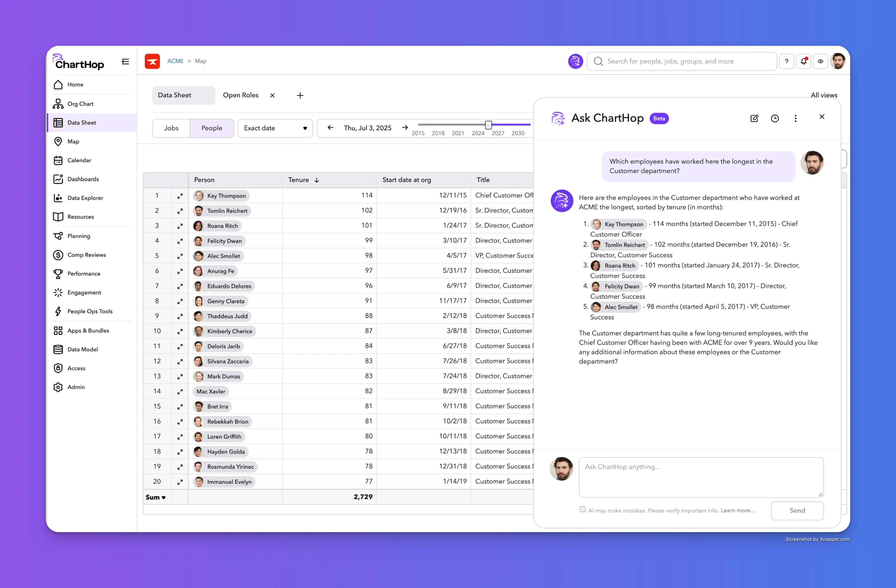Open the user profile avatar in top bar
This screenshot has height=588, width=896.
tap(838, 61)
